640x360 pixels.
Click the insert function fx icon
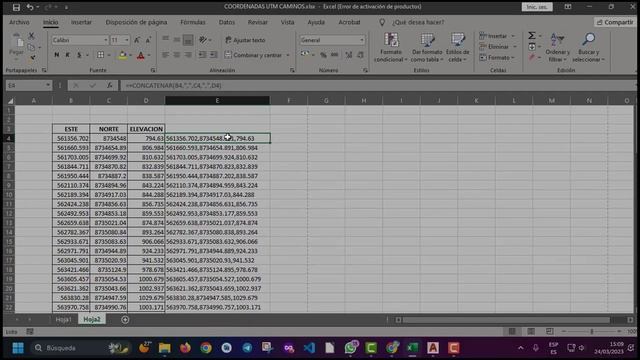coord(109,85)
